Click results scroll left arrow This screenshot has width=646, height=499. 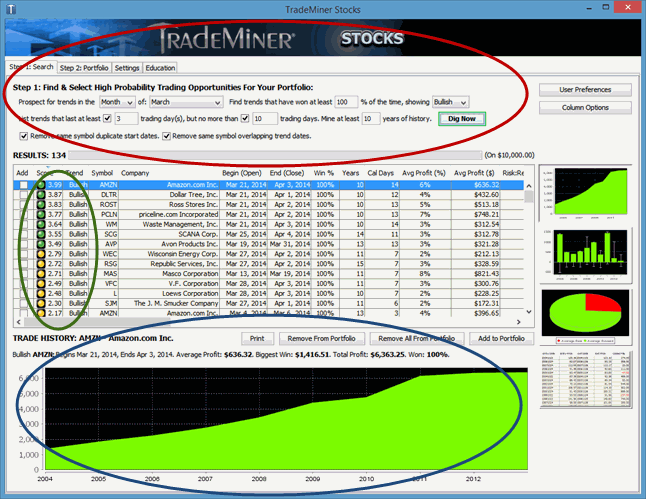click(19, 322)
